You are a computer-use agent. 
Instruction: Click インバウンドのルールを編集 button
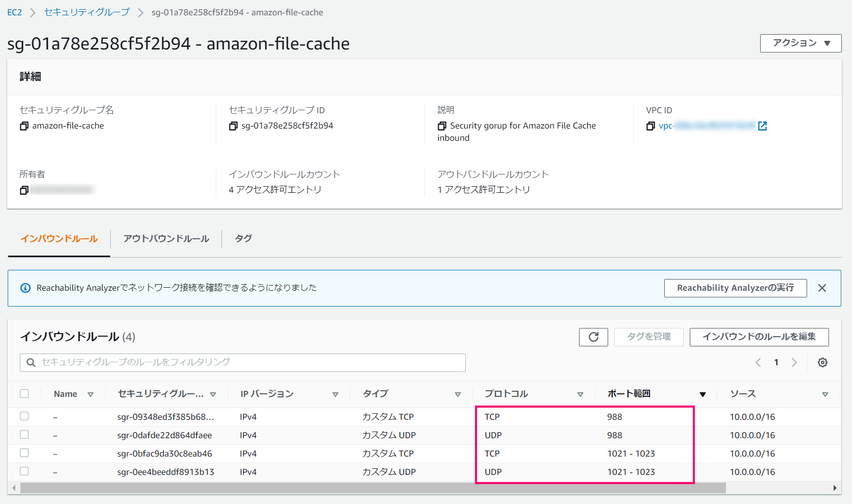coord(759,337)
